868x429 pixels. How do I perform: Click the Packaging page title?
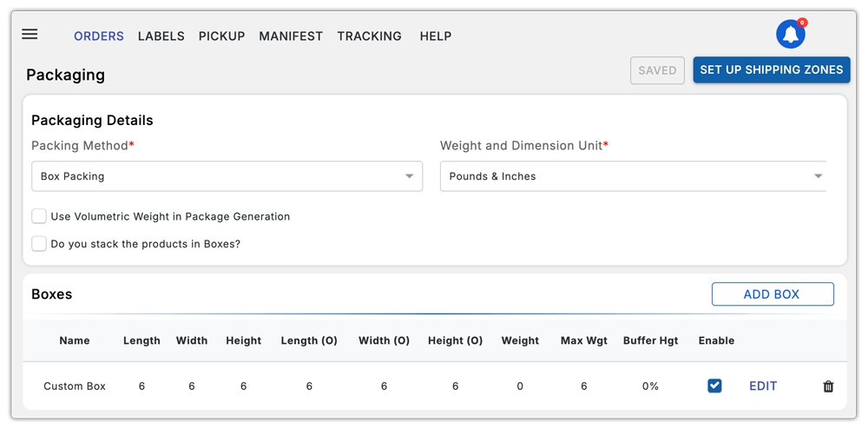coord(65,75)
